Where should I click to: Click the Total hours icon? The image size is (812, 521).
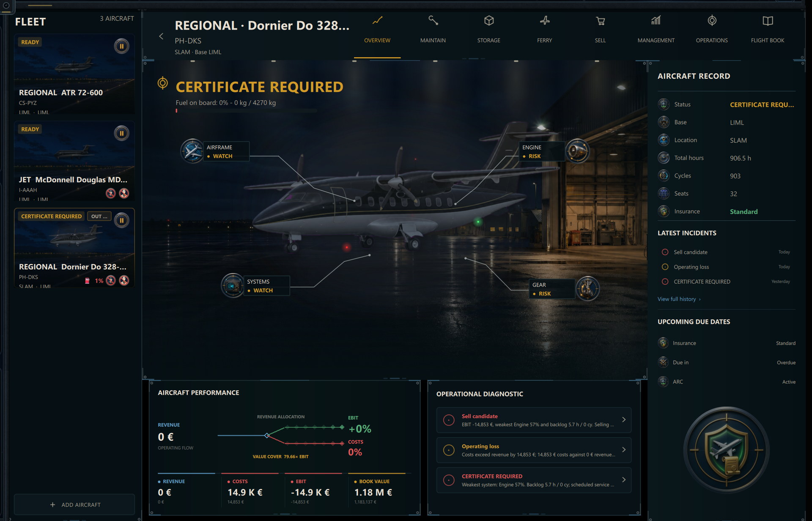pyautogui.click(x=664, y=158)
